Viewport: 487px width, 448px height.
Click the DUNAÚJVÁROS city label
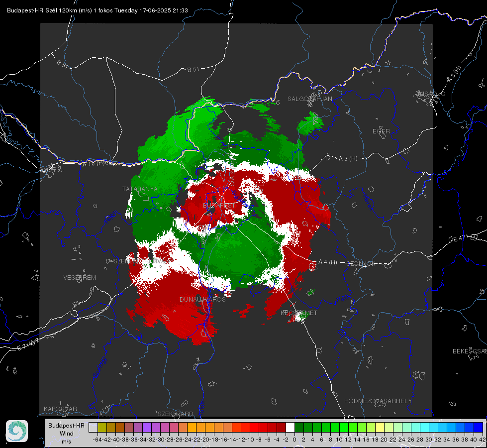(x=202, y=299)
